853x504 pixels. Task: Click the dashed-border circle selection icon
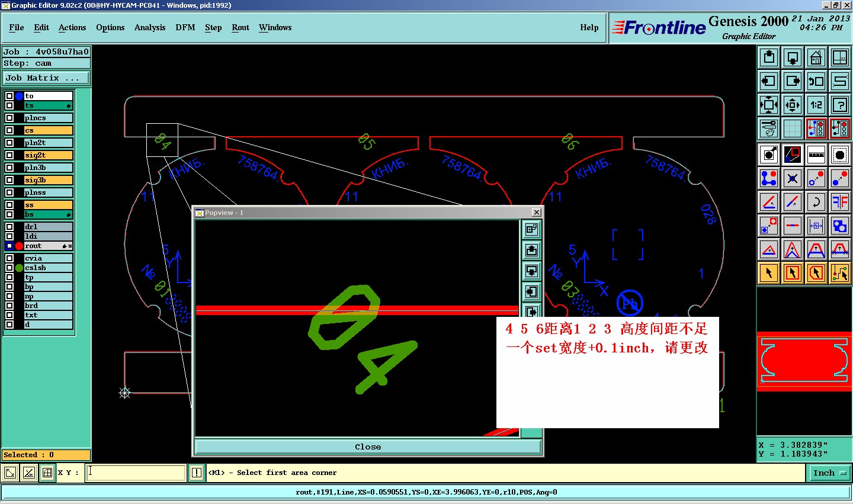[840, 155]
